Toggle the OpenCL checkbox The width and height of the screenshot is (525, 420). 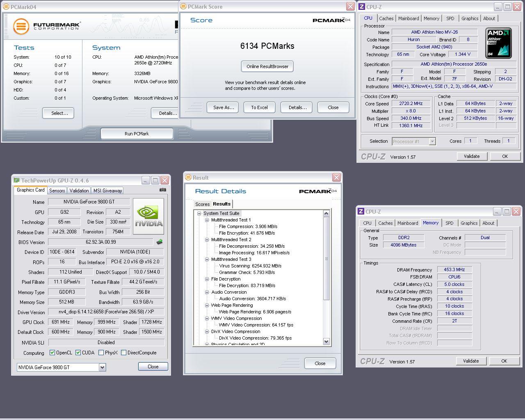[x=52, y=352]
